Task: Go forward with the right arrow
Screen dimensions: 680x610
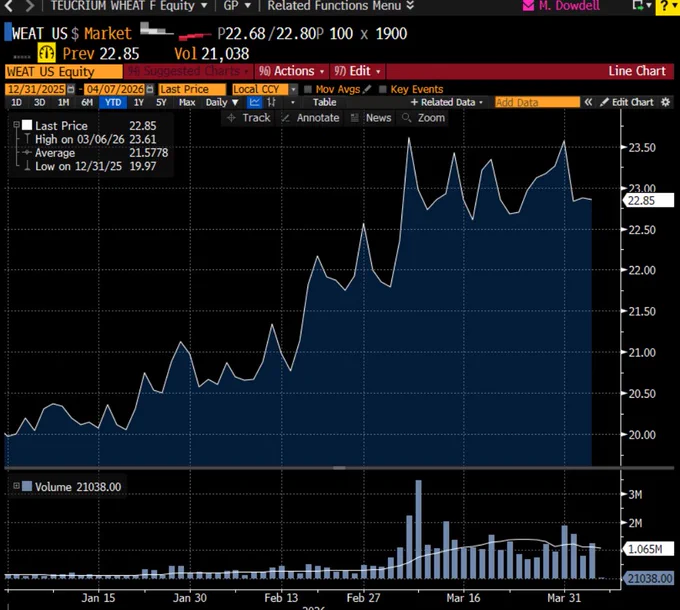Action: tap(29, 6)
